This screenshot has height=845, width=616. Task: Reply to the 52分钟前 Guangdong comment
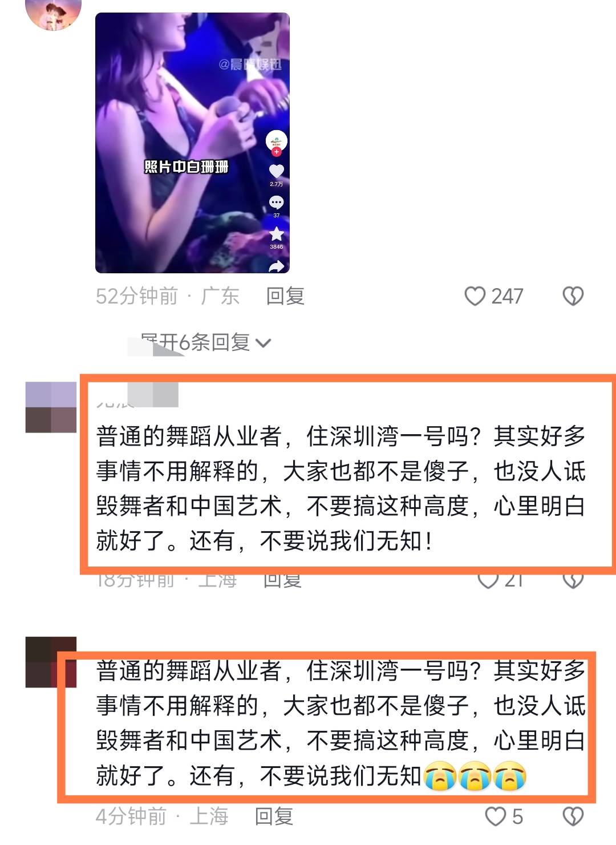point(285,296)
